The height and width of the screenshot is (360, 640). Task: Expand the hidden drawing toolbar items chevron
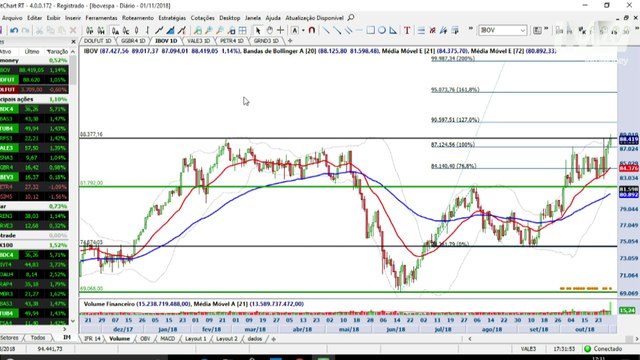(471, 29)
